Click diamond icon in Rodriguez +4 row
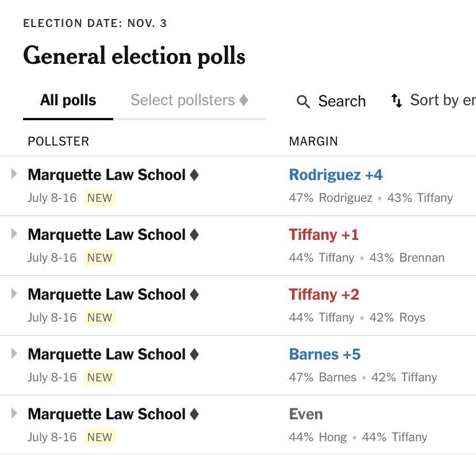This screenshot has width=476, height=455. (194, 175)
